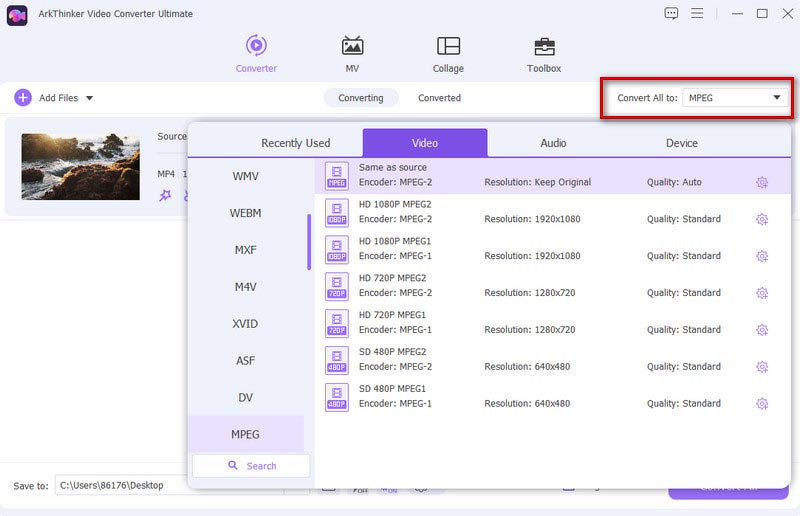Image resolution: width=800 pixels, height=516 pixels.
Task: Open settings gear for HD 1080P MPEG2
Action: [762, 219]
